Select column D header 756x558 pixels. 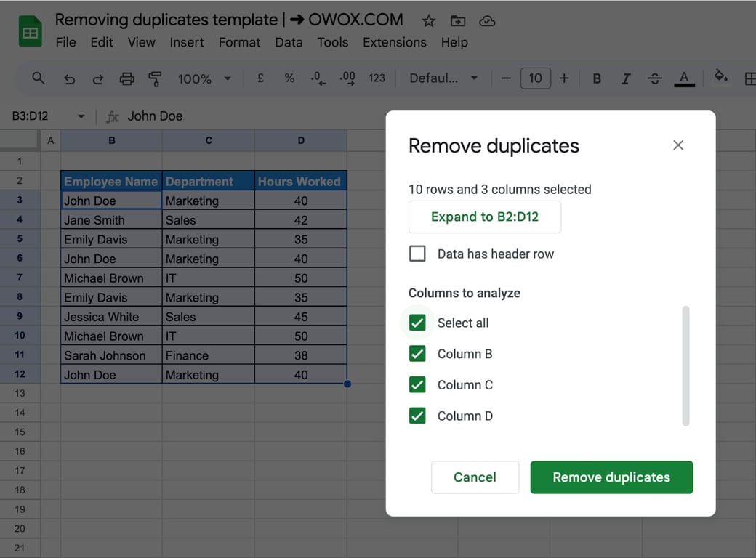[301, 140]
